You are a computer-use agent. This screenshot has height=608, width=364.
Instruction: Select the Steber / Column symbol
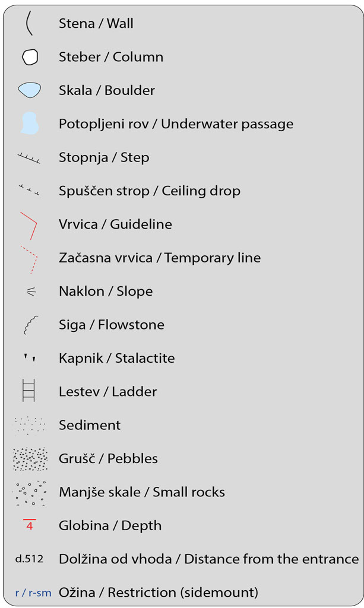tap(30, 57)
